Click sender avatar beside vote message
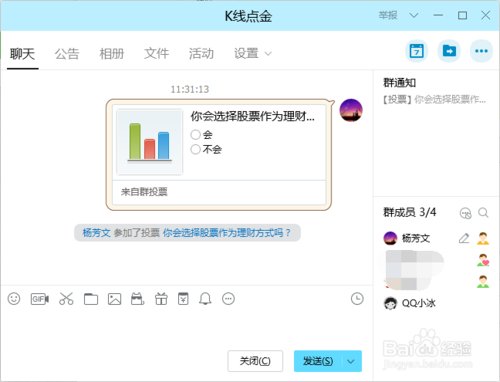Image resolution: width=500 pixels, height=382 pixels. pyautogui.click(x=351, y=110)
